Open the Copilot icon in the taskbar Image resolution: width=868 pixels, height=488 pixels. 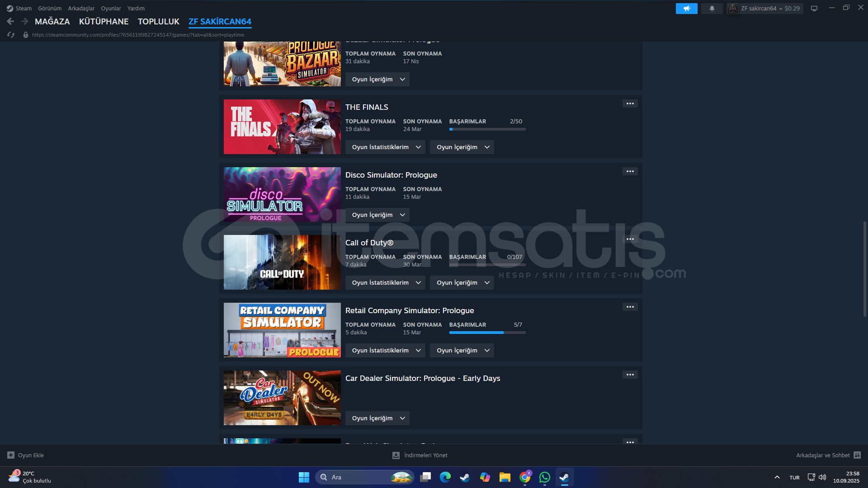pos(485,477)
